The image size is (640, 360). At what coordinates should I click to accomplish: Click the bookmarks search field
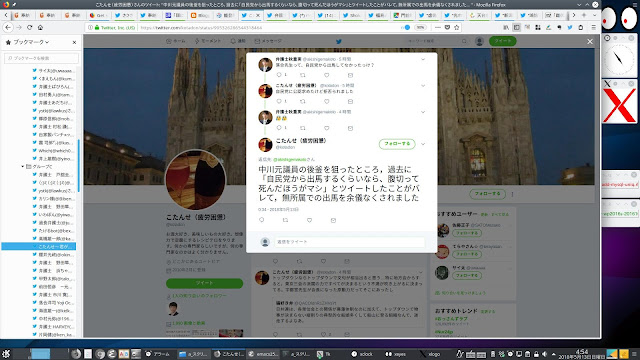41,58
